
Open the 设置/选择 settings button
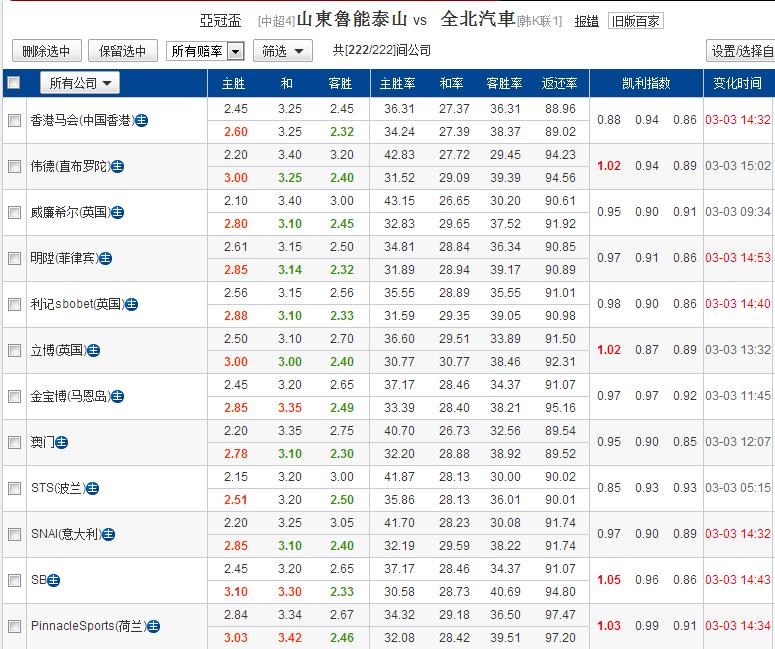pyautogui.click(x=740, y=51)
